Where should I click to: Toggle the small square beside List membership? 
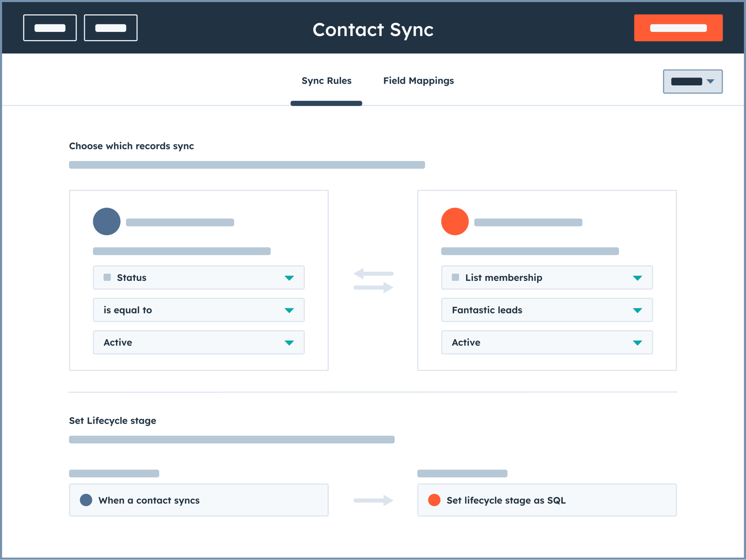pyautogui.click(x=455, y=277)
